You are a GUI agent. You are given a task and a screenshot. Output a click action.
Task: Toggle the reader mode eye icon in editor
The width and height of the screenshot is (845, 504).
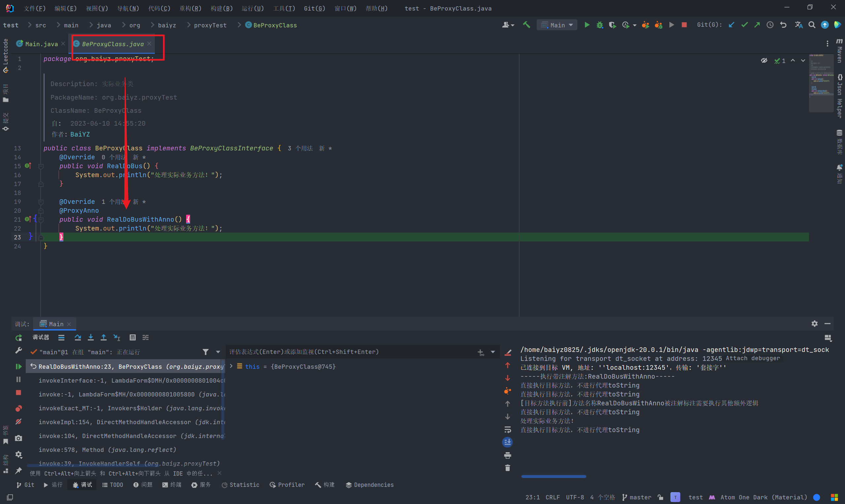pos(764,60)
